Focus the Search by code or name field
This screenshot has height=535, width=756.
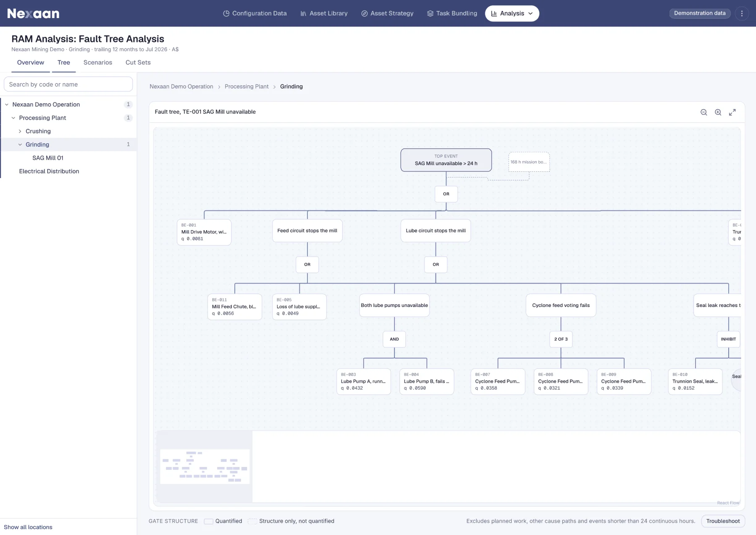(68, 84)
